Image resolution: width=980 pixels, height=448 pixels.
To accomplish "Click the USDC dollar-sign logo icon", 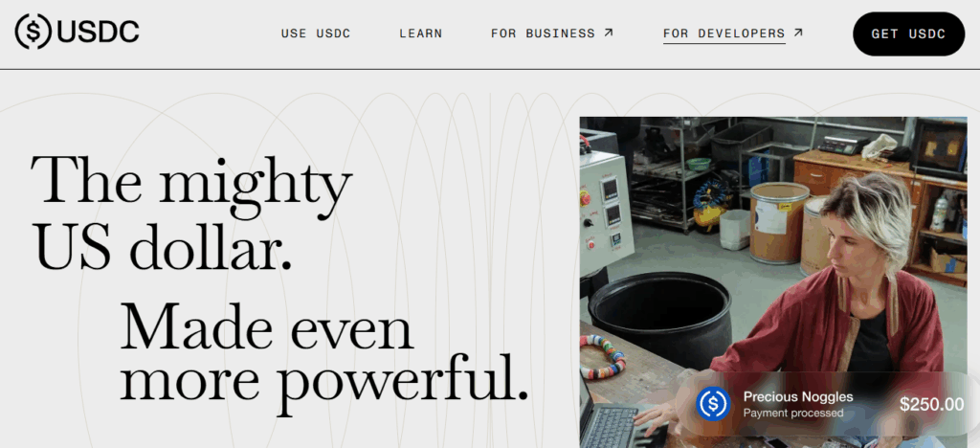I will point(33,33).
